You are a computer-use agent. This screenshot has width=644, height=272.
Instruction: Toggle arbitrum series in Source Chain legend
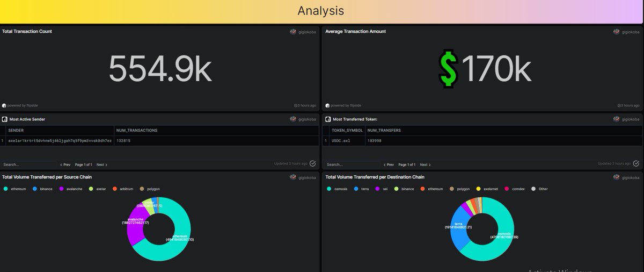pos(123,189)
